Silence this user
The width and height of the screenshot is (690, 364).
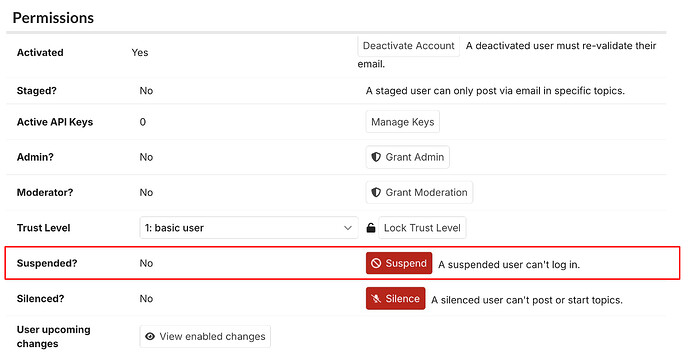(396, 298)
